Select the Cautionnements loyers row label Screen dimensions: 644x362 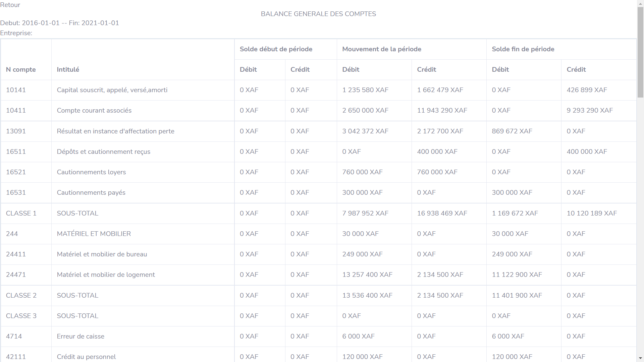pyautogui.click(x=91, y=172)
